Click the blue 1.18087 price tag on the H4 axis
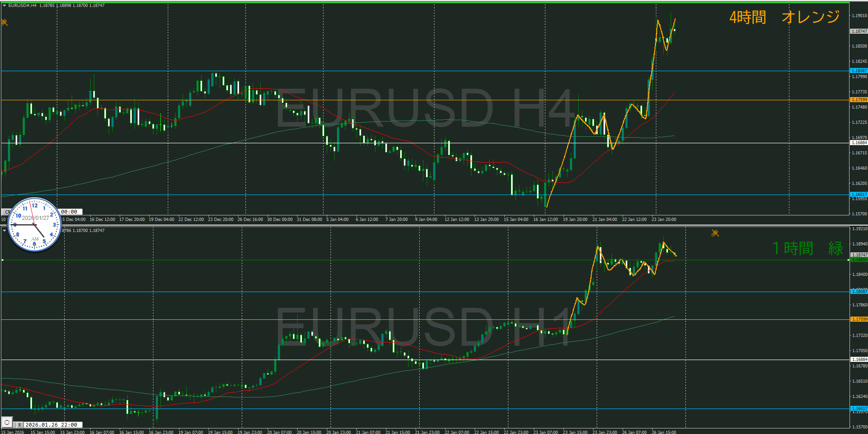This screenshot has width=868, height=434. click(x=859, y=71)
